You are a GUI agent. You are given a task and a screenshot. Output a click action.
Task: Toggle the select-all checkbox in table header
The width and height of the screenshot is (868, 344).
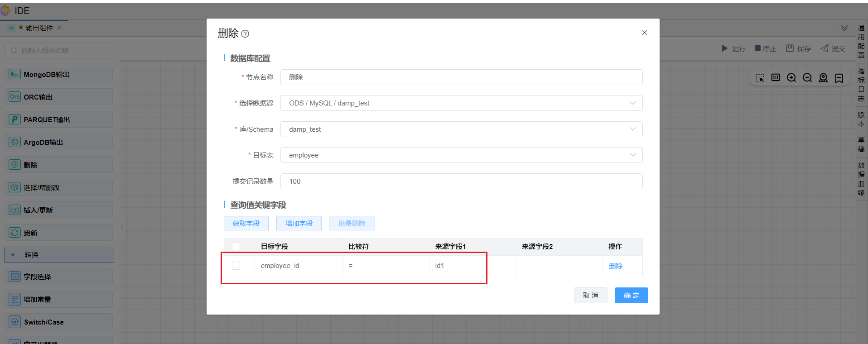pos(236,246)
